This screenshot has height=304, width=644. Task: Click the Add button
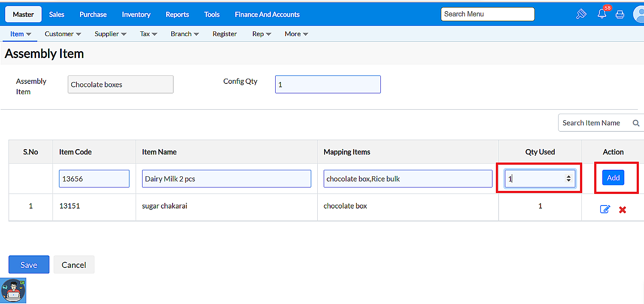coord(613,178)
